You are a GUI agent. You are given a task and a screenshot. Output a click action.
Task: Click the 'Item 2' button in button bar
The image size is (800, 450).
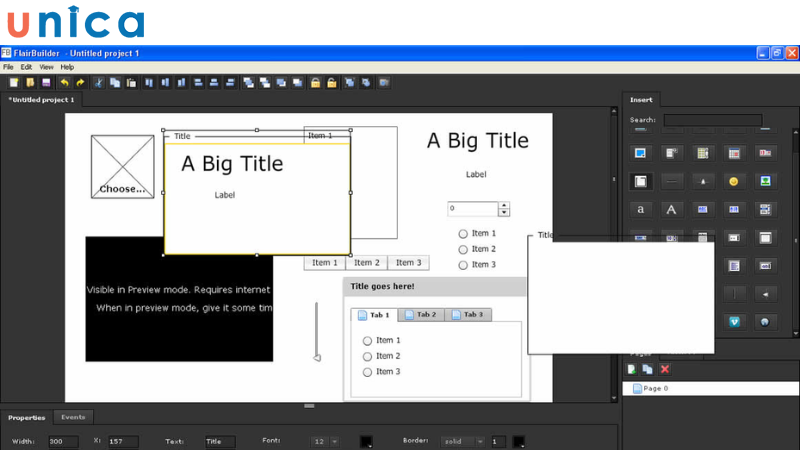pos(366,263)
